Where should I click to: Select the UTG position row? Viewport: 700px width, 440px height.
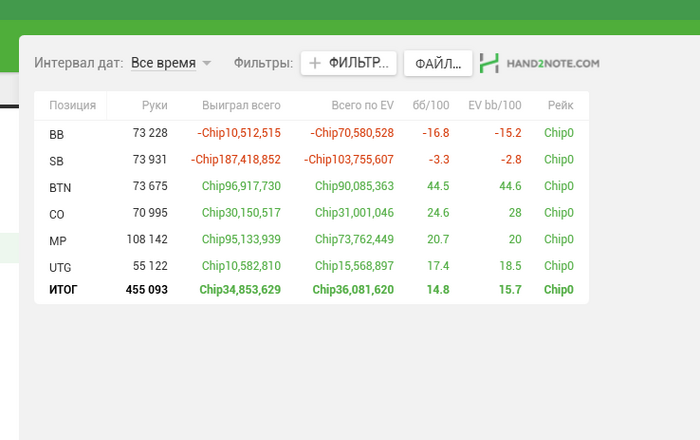point(311,266)
